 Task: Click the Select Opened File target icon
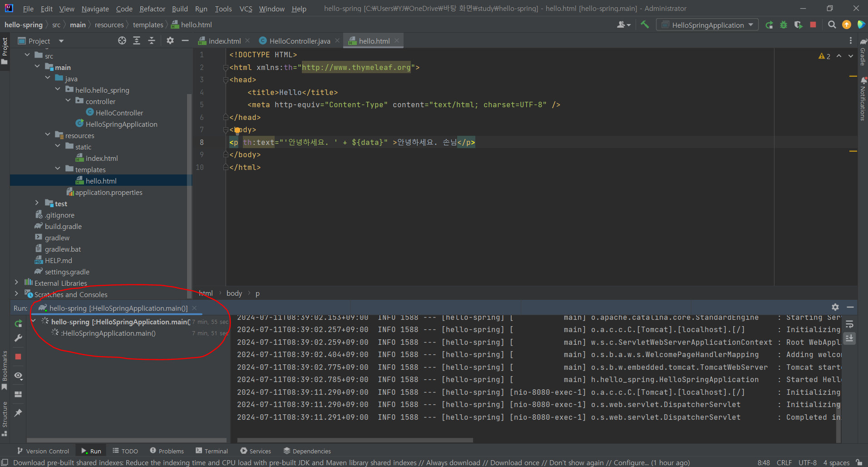(122, 41)
